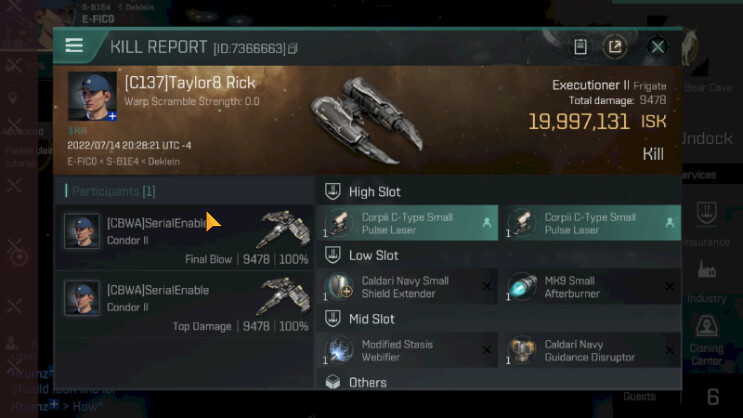Open the Final Blow SerialEnable participant entry
This screenshot has height=418, width=743.
pos(185,237)
